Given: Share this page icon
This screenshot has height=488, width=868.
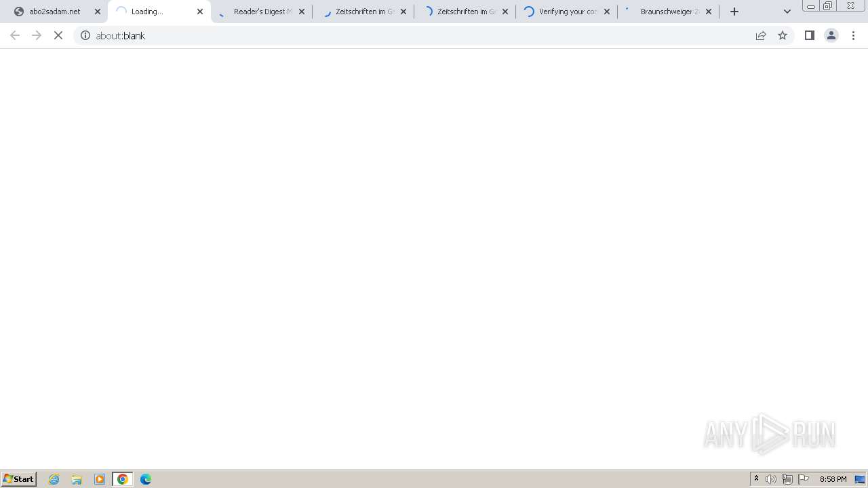Looking at the screenshot, I should [x=761, y=35].
